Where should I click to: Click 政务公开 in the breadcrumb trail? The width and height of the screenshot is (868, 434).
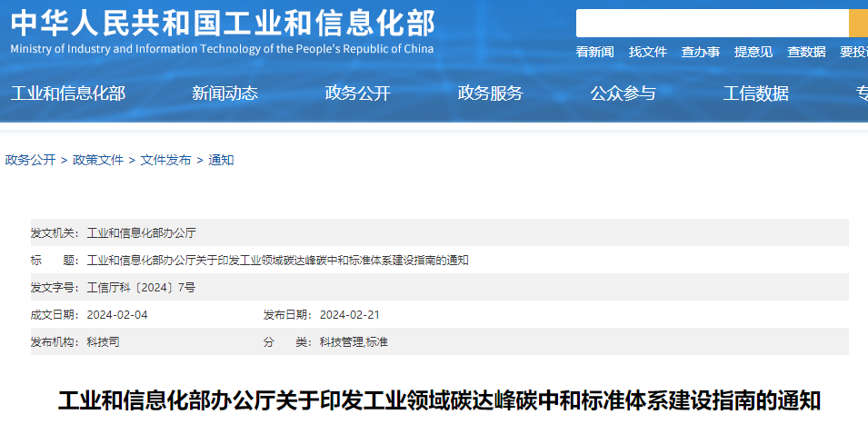click(x=30, y=160)
